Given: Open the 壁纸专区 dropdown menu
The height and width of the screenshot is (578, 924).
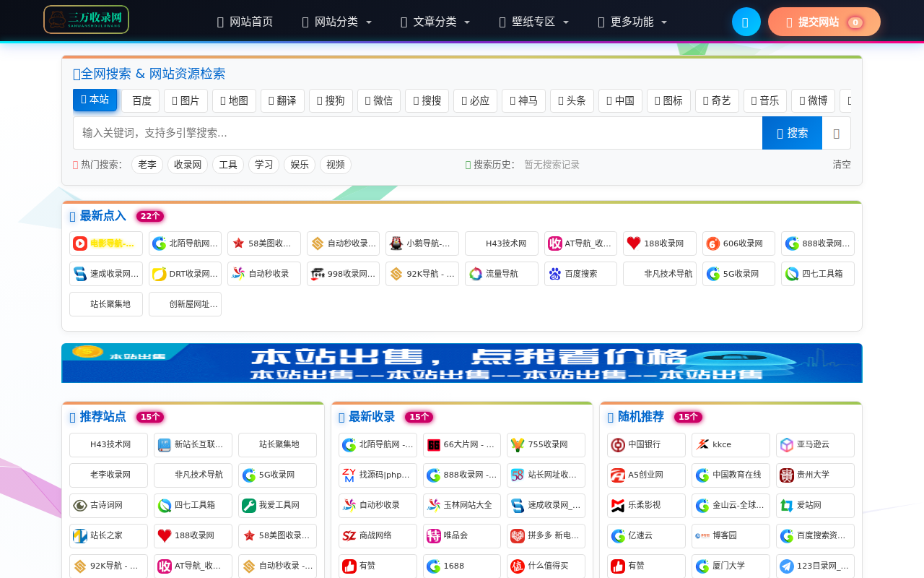Looking at the screenshot, I should [x=533, y=22].
